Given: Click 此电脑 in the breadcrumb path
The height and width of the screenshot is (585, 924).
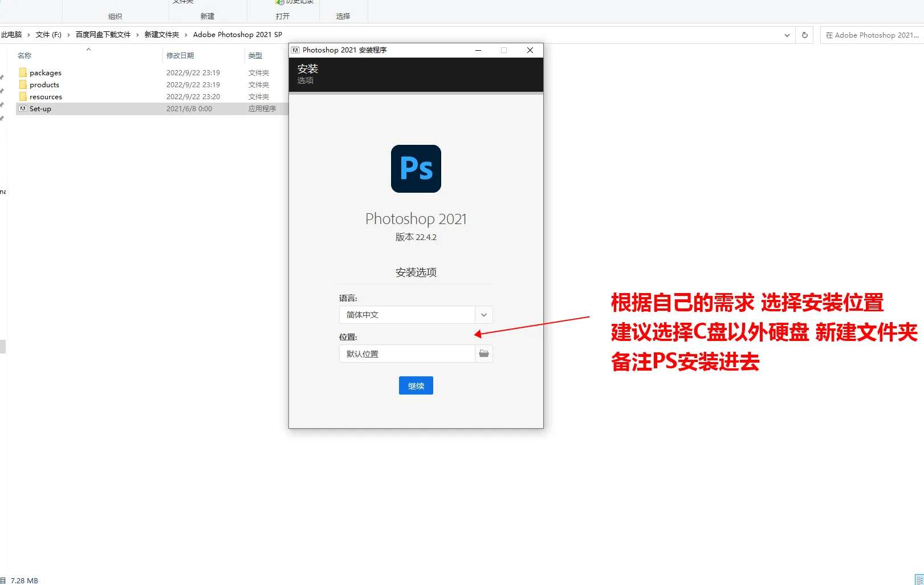Looking at the screenshot, I should click(11, 34).
